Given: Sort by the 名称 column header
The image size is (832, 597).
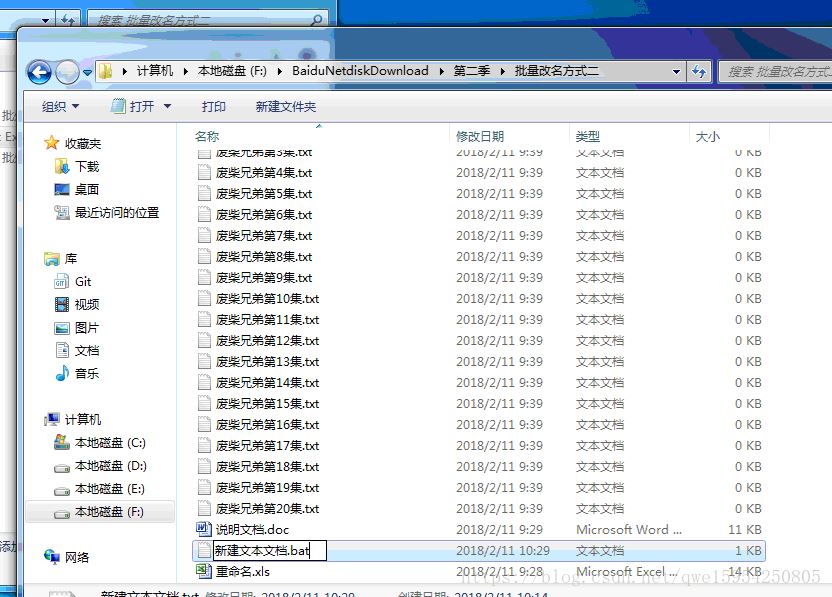Looking at the screenshot, I should (x=206, y=136).
